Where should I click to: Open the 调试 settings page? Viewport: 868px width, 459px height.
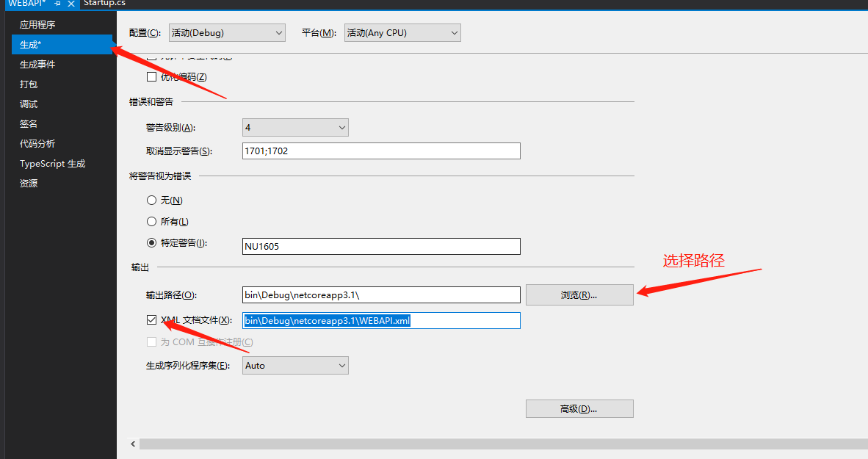(29, 104)
